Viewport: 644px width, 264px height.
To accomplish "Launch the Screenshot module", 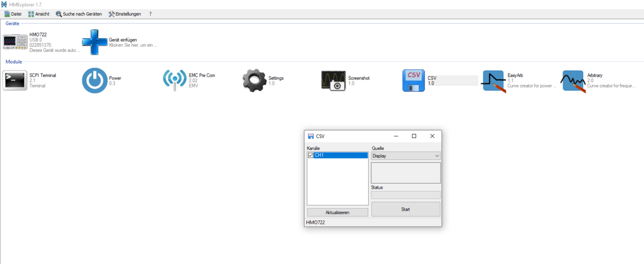I will pos(334,80).
